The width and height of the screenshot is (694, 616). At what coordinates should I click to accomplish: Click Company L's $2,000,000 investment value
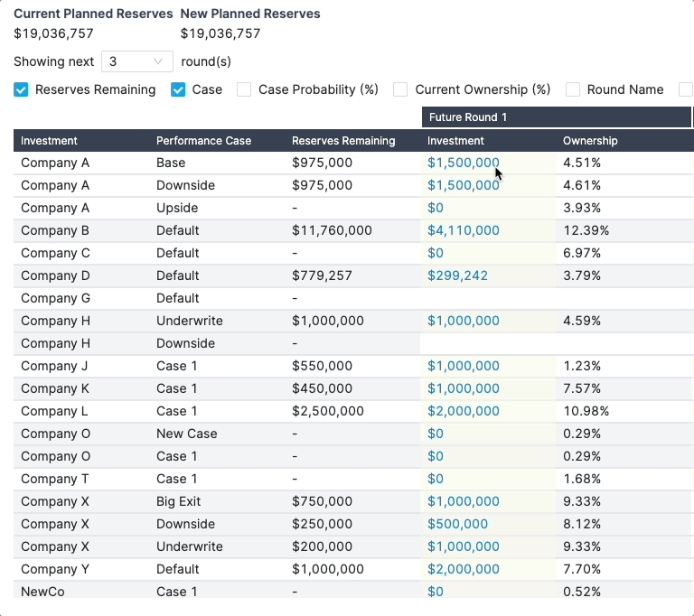463,411
